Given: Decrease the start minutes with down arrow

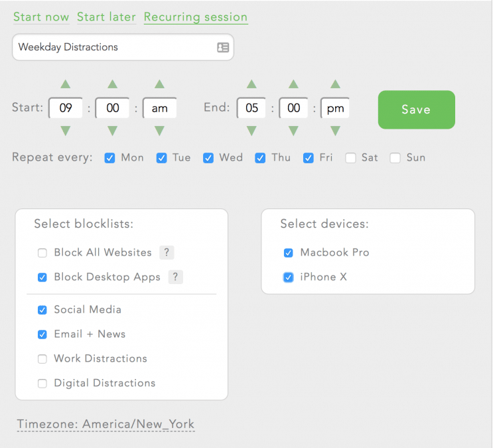Looking at the screenshot, I should [112, 131].
